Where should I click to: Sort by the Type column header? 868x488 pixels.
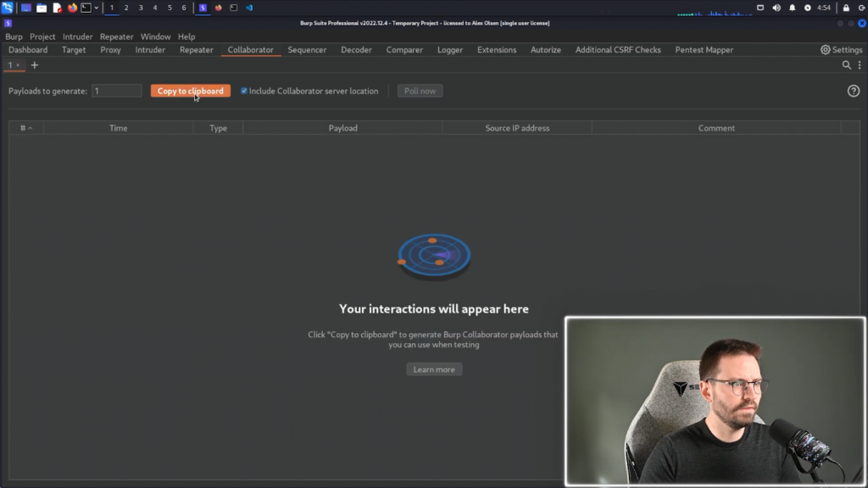218,128
